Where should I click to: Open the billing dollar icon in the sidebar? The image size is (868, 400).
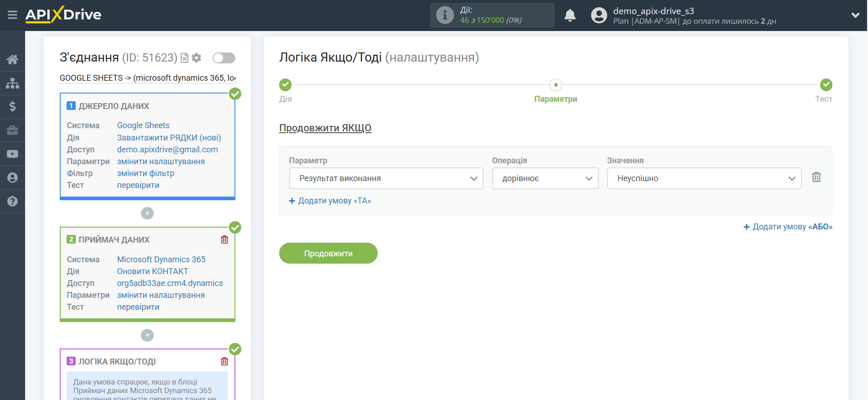tap(12, 107)
